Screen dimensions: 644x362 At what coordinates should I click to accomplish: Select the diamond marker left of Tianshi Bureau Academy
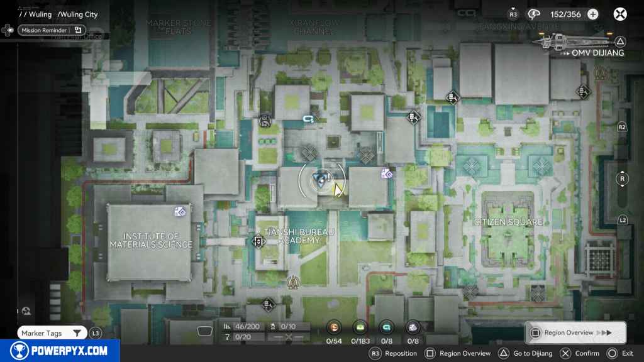(x=258, y=241)
